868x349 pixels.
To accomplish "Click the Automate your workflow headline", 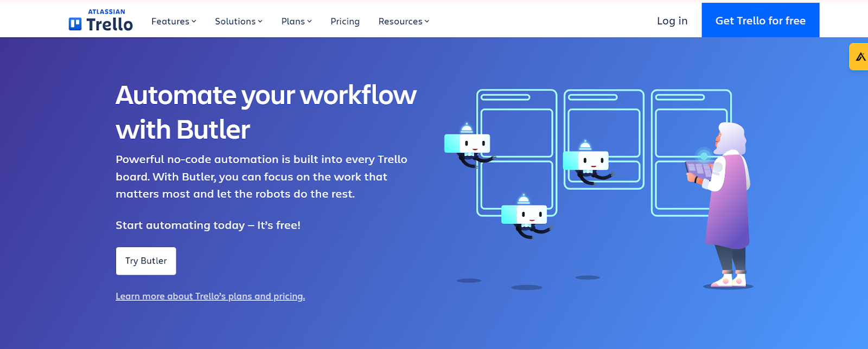I will 266,112.
